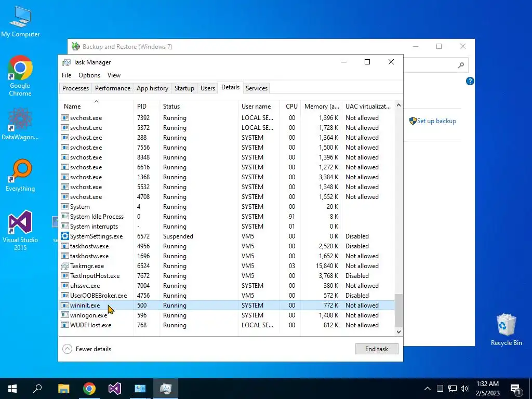Switch to the App history tab
The width and height of the screenshot is (532, 399).
(152, 88)
